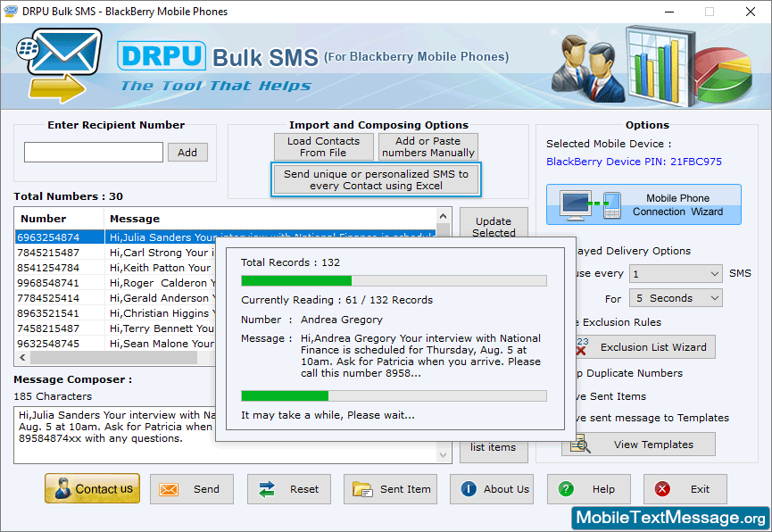Click the View Templates magnifier icon
This screenshot has width=772, height=532.
[x=580, y=445]
